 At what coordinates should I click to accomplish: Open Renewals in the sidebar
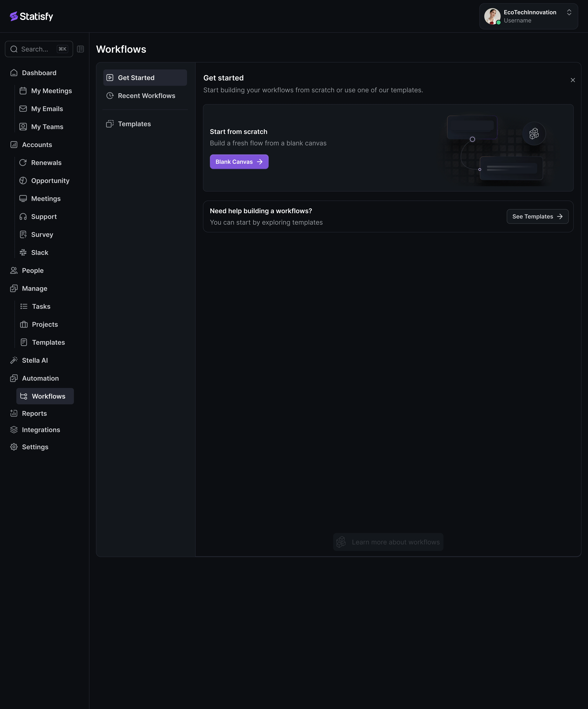click(46, 163)
